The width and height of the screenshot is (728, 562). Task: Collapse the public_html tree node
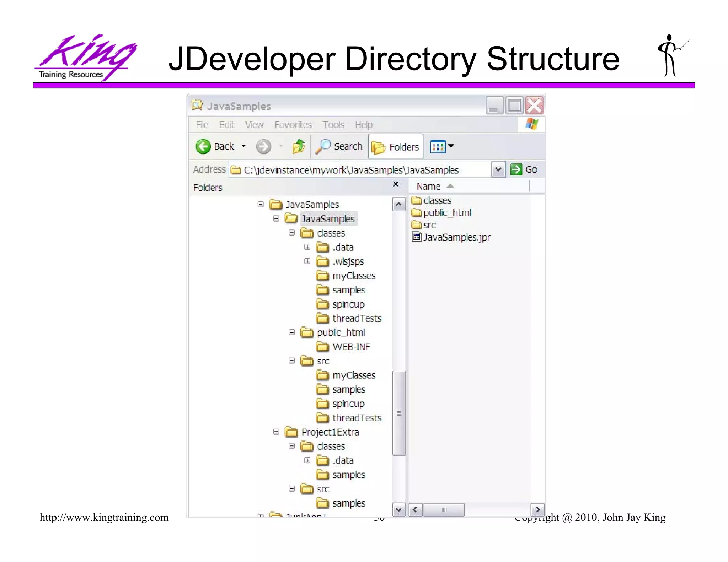pyautogui.click(x=292, y=332)
